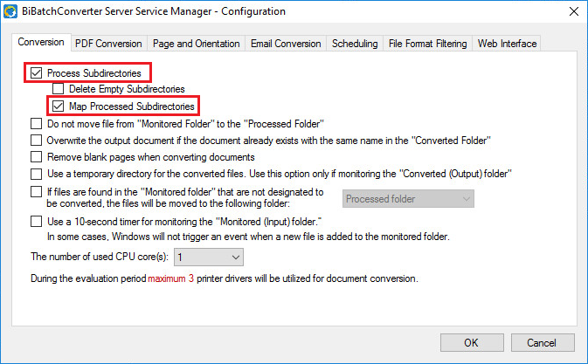588x364 pixels.
Task: Enable Do not move file from Monitored Folder
Action: pos(36,124)
